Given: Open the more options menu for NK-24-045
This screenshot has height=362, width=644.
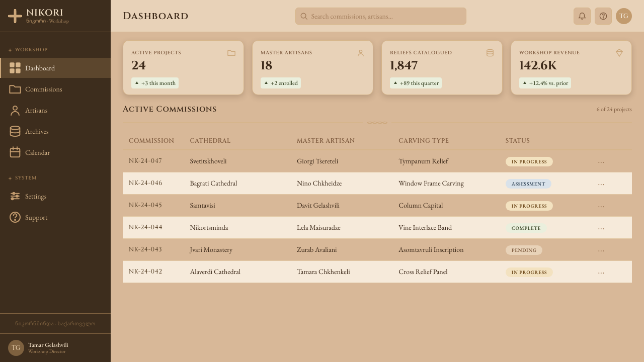Looking at the screenshot, I should coord(601,206).
